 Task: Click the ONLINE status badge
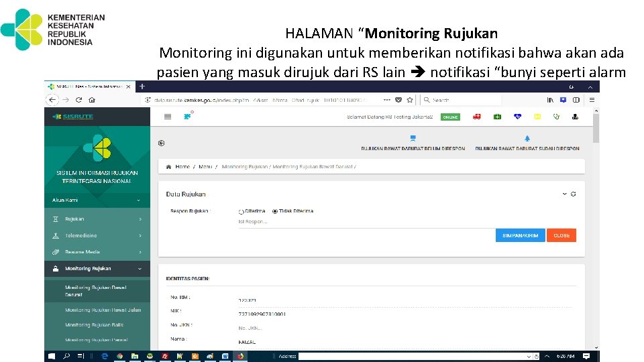point(450,117)
